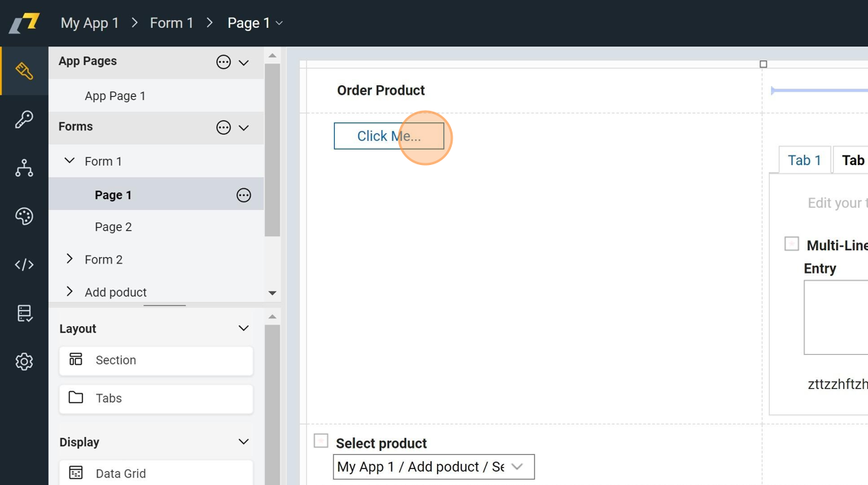Open the theme palette icon
The width and height of the screenshot is (868, 485).
24,216
